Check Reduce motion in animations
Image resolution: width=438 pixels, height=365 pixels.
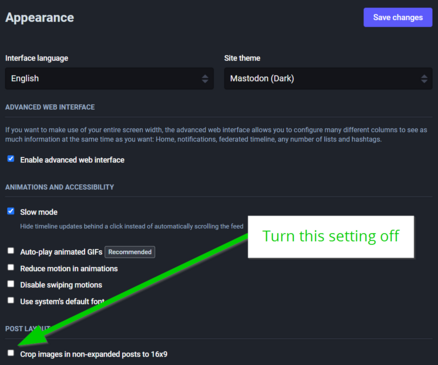click(11, 267)
